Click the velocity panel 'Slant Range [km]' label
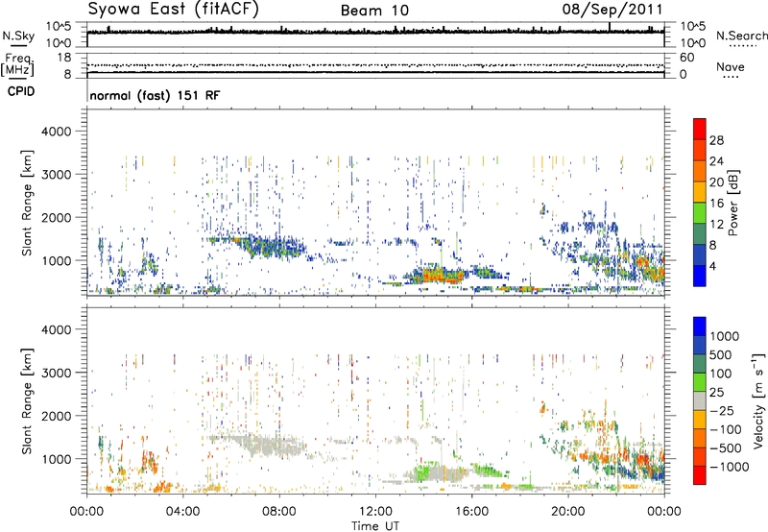The image size is (768, 532). coord(27,400)
